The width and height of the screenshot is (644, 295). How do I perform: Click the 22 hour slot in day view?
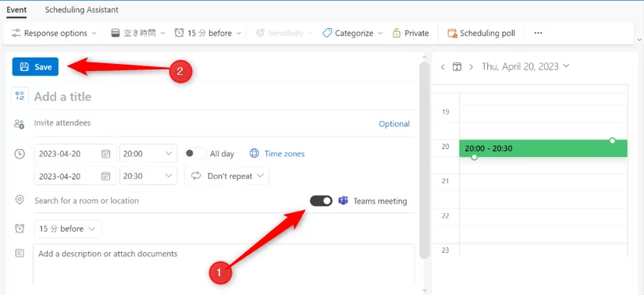click(543, 226)
